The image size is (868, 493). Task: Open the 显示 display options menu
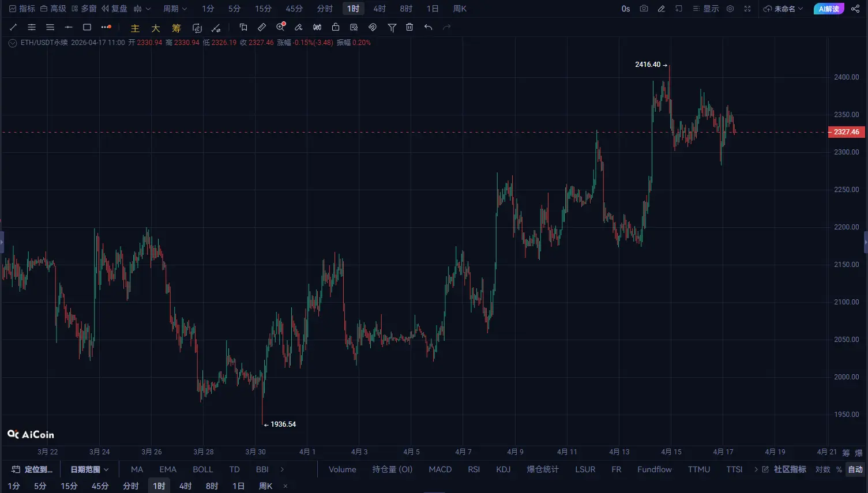706,9
